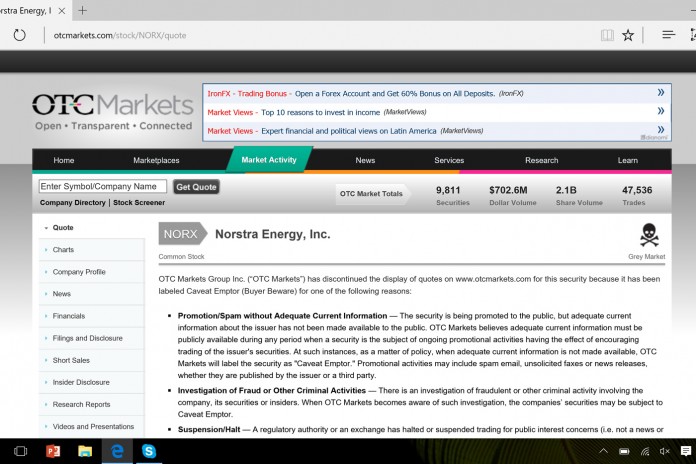This screenshot has height=464, width=696.
Task: Open Company Directory link
Action: click(73, 202)
